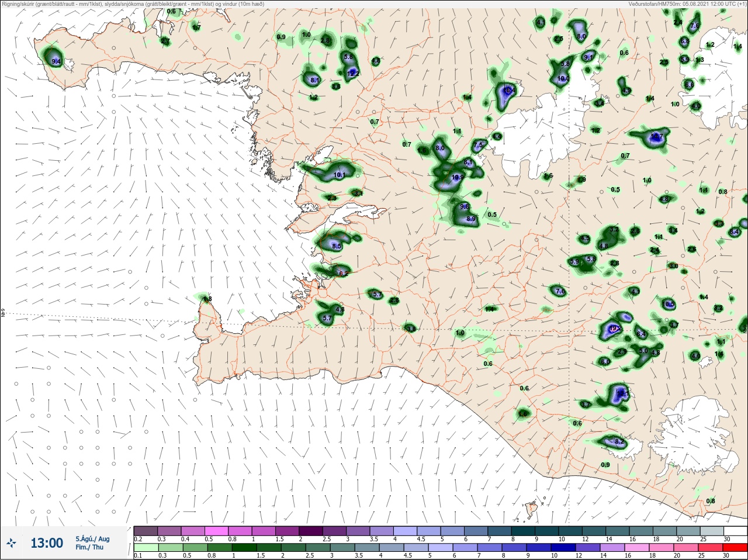This screenshot has height=560, width=748.
Task: Click the 10.5 precipitation value on the map
Action: click(x=669, y=304)
